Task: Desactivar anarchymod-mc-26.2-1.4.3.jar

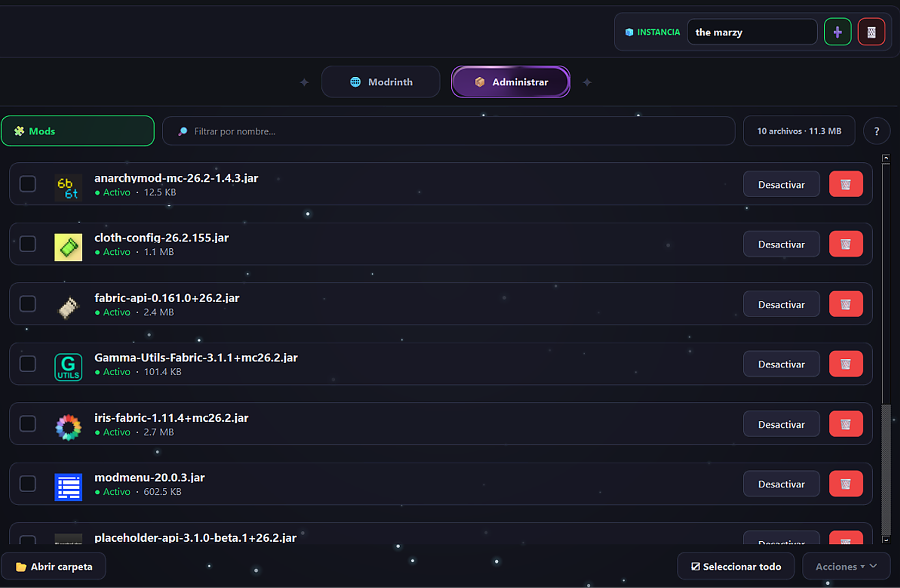Action: coord(781,184)
